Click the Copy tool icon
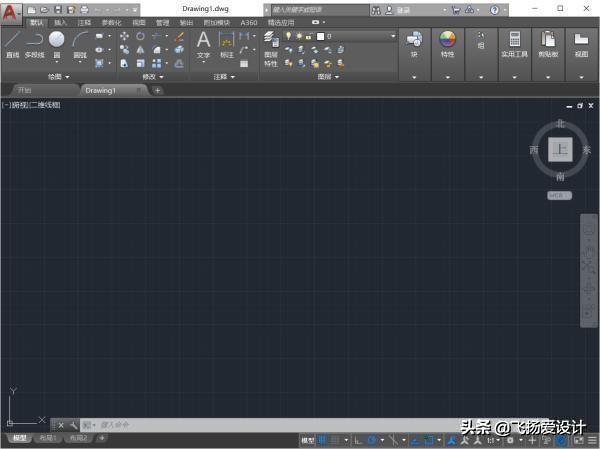This screenshot has height=449, width=600. [x=124, y=50]
